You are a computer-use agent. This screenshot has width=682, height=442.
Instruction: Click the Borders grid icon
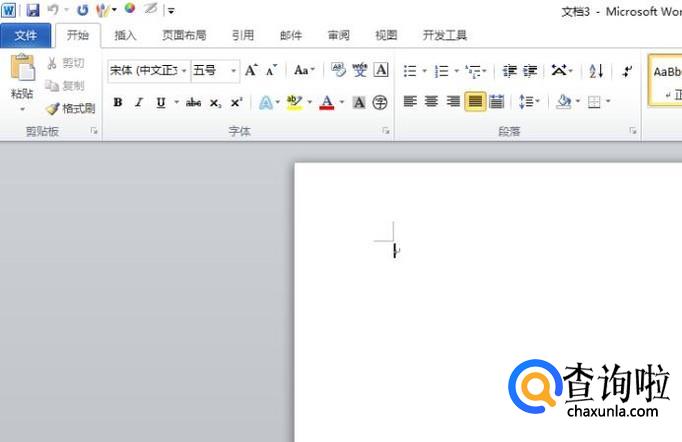[594, 102]
